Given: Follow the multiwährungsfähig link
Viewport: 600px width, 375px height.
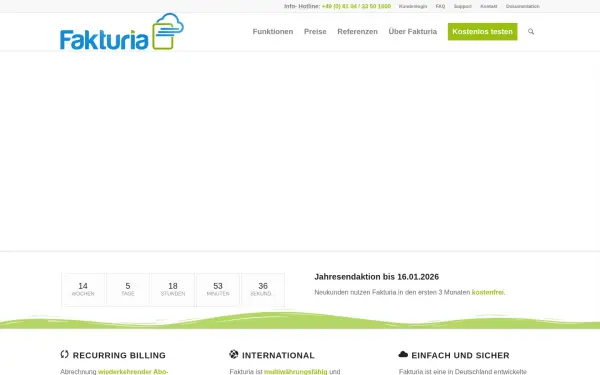Looking at the screenshot, I should pos(296,372).
